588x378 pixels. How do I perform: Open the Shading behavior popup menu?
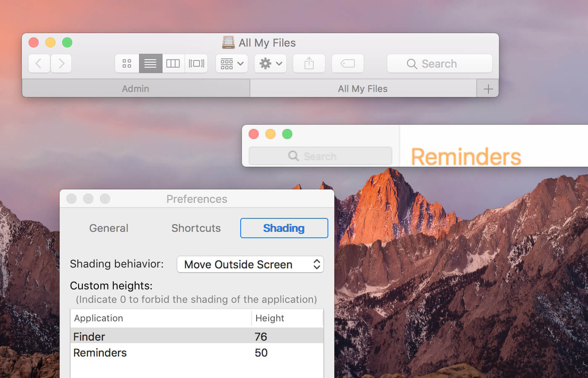[250, 264]
